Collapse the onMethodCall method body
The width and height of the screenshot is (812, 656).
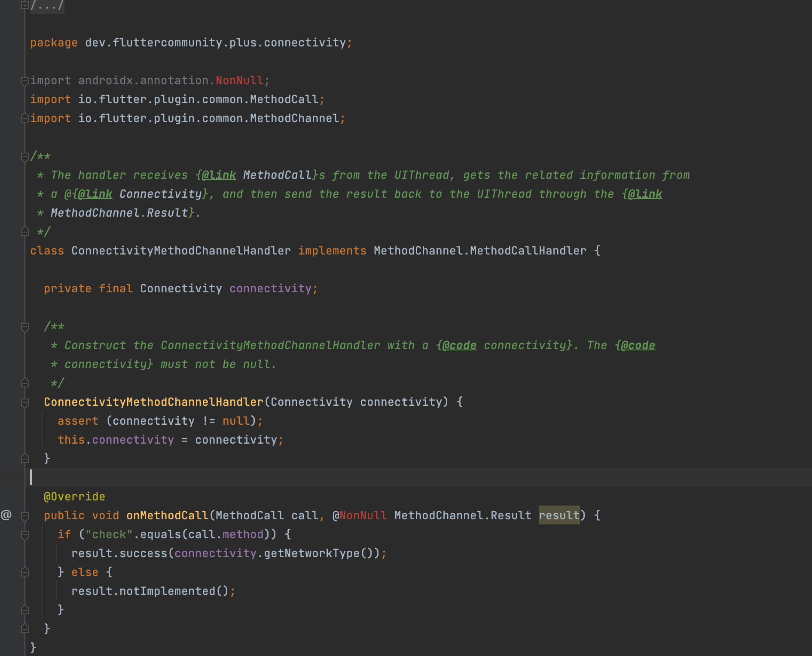coord(25,516)
